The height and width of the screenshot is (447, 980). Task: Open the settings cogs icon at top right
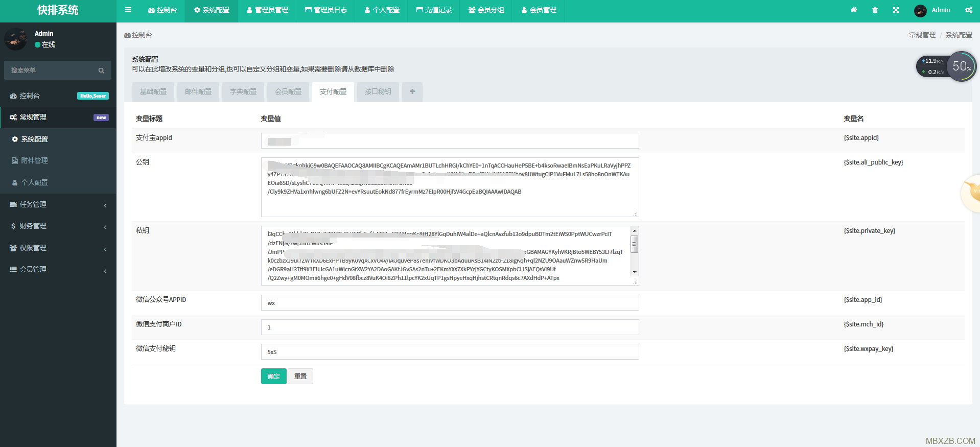(969, 10)
